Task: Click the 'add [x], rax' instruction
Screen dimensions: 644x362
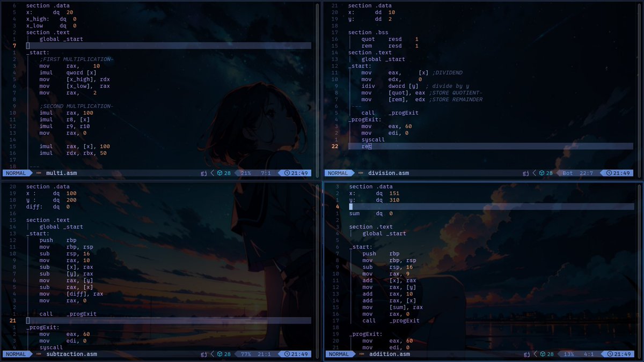Action: tap(389, 280)
